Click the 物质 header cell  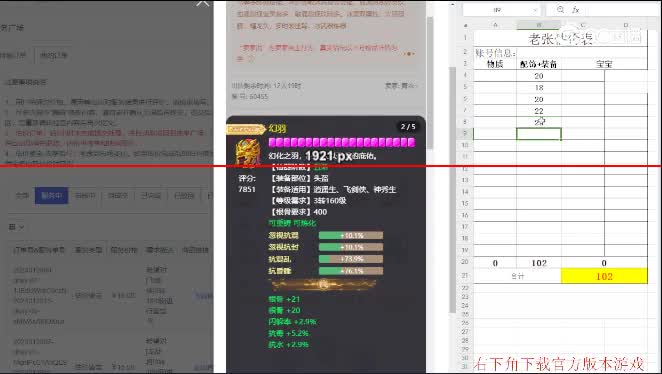tap(495, 64)
